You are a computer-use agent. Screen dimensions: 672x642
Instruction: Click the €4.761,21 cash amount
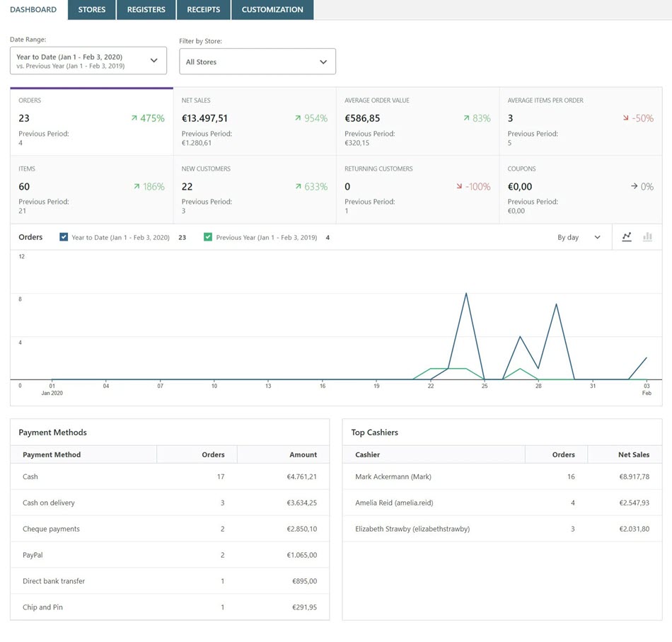(x=302, y=476)
